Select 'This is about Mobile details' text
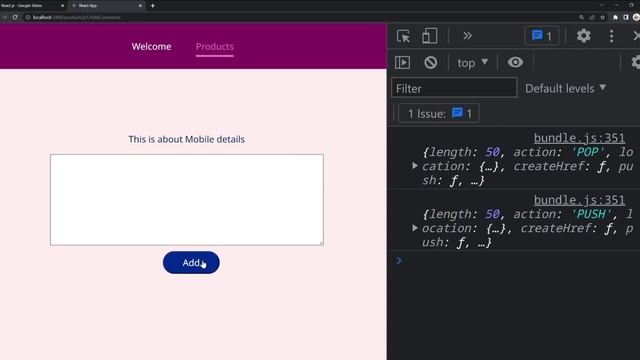640x360 pixels. (x=187, y=139)
